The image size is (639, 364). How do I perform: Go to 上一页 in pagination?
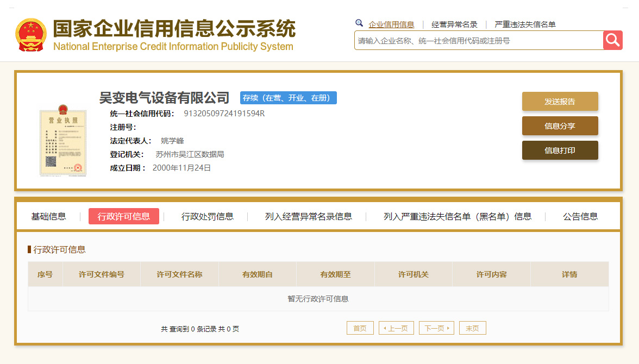click(396, 328)
